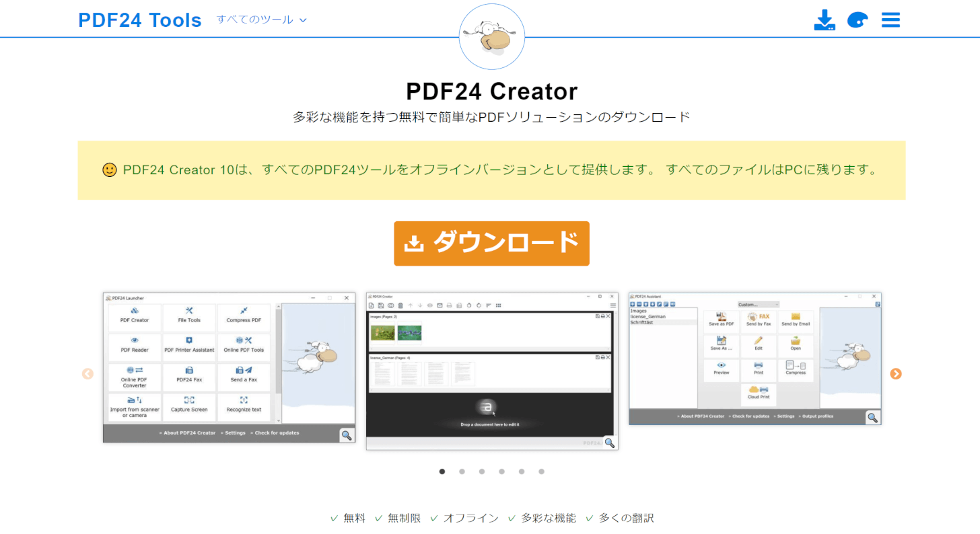Click the magnifier icon on the Assistant screenshot

(x=873, y=417)
